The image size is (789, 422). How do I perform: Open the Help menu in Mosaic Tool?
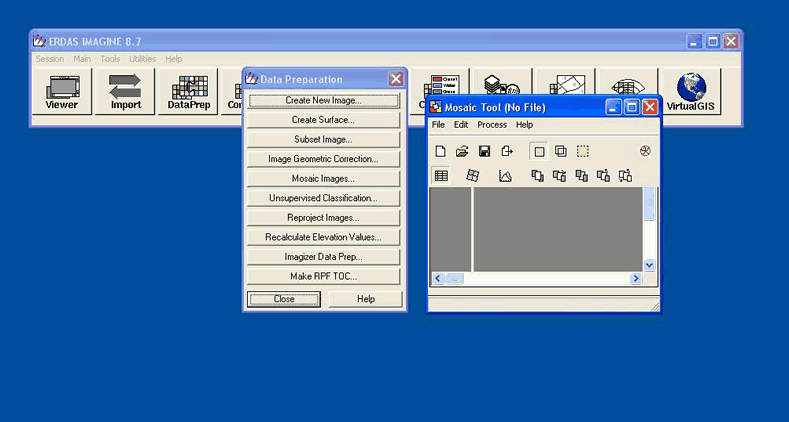pos(524,125)
